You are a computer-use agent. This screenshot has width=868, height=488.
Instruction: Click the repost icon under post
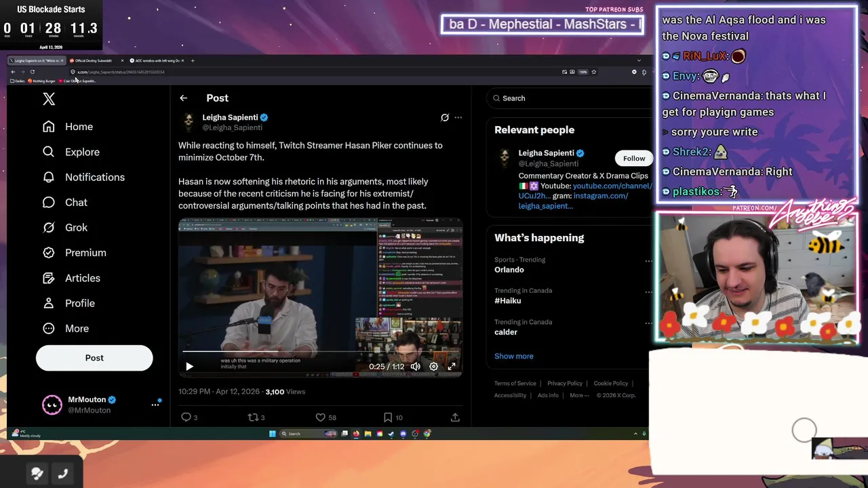click(x=252, y=418)
